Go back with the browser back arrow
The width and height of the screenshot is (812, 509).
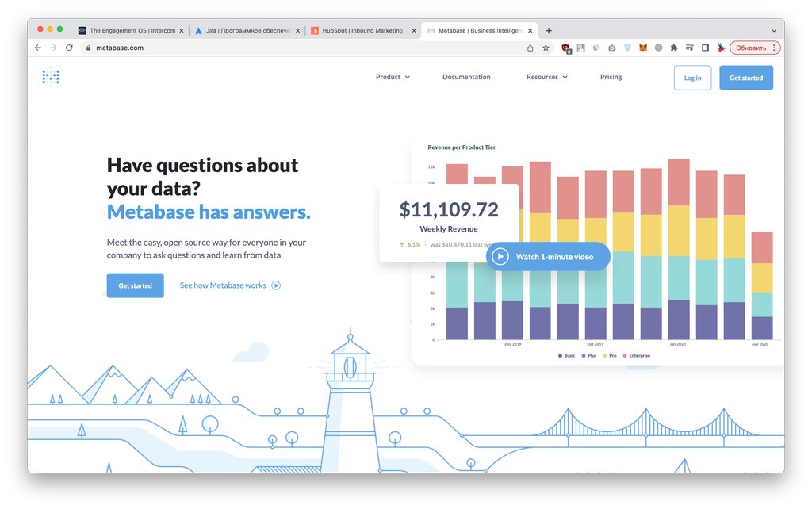(38, 48)
